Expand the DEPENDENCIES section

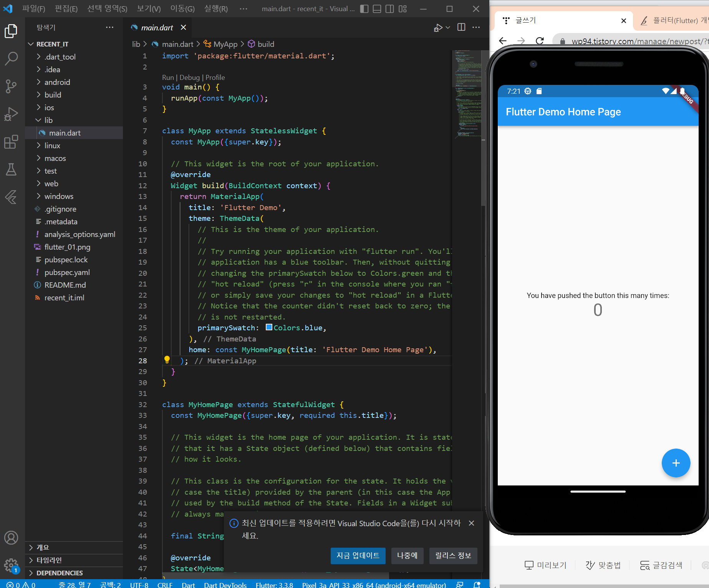pos(74,573)
